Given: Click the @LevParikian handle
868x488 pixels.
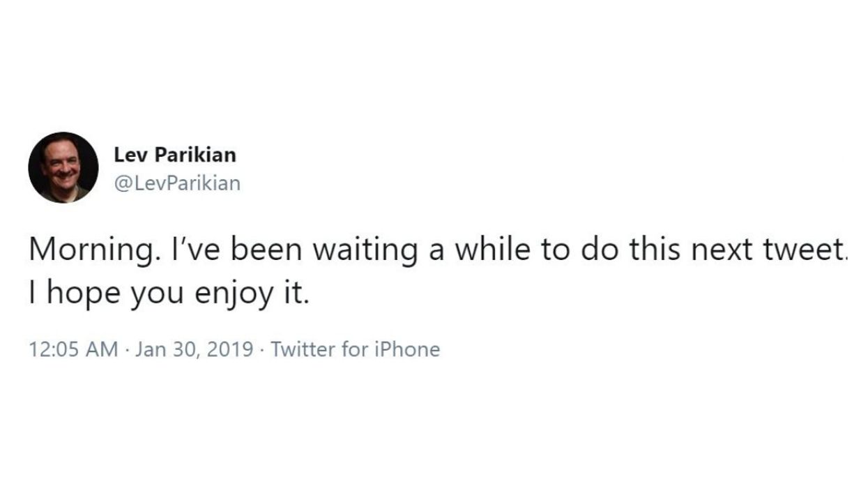Looking at the screenshot, I should 176,183.
